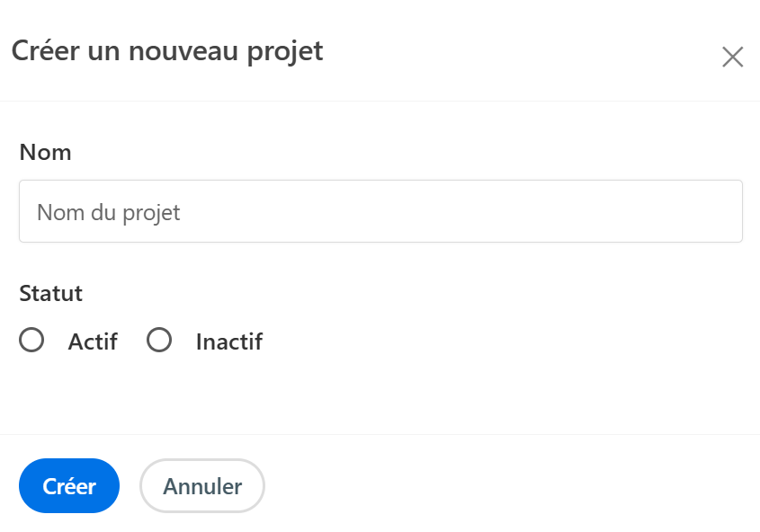This screenshot has width=760, height=532.
Task: Click the Inactif label text
Action: (228, 342)
